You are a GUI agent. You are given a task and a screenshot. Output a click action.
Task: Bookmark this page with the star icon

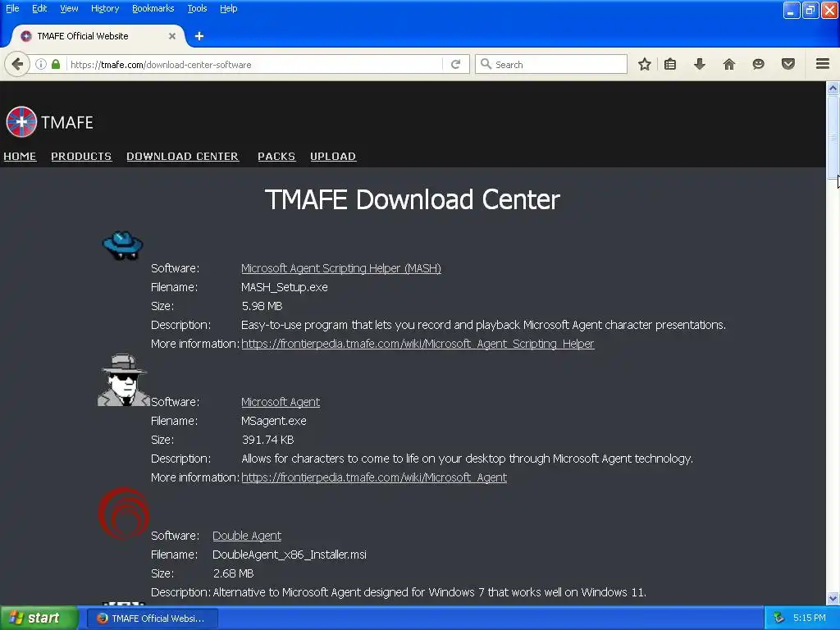click(x=645, y=64)
